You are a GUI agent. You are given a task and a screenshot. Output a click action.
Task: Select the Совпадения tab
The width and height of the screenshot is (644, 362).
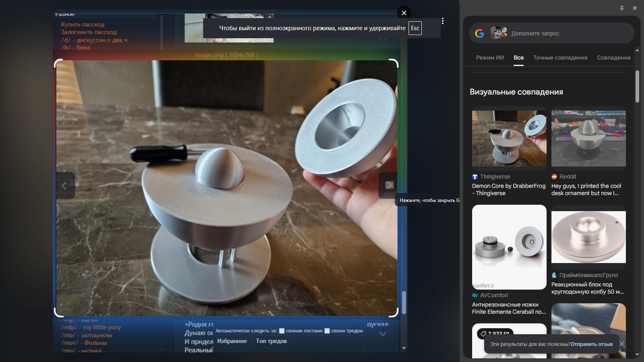tap(614, 58)
